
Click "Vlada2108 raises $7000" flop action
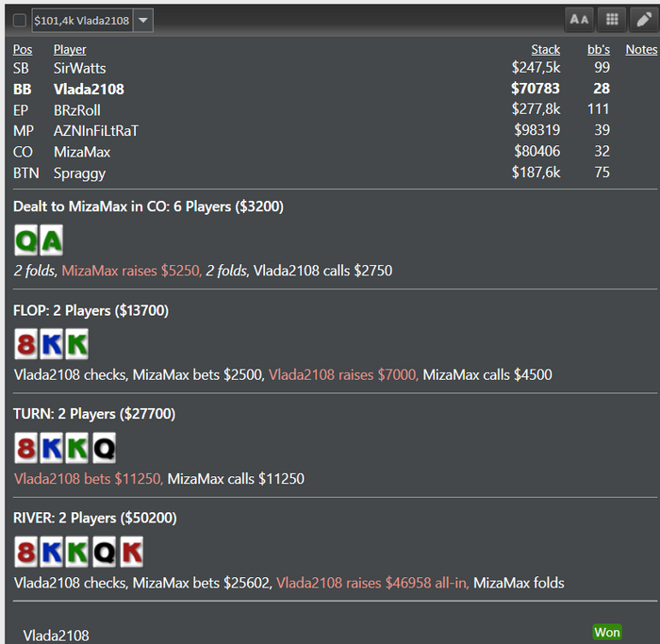[x=343, y=374]
